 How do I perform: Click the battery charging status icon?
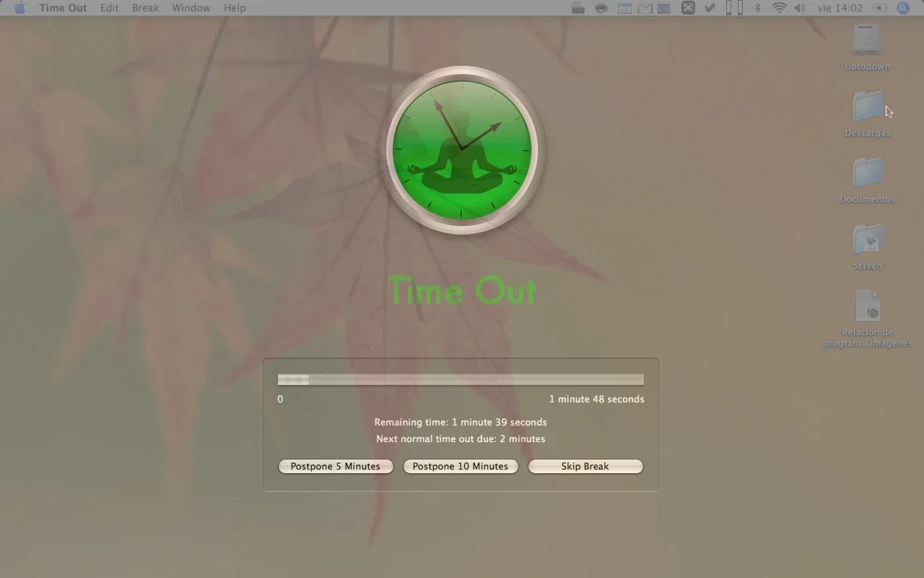880,8
